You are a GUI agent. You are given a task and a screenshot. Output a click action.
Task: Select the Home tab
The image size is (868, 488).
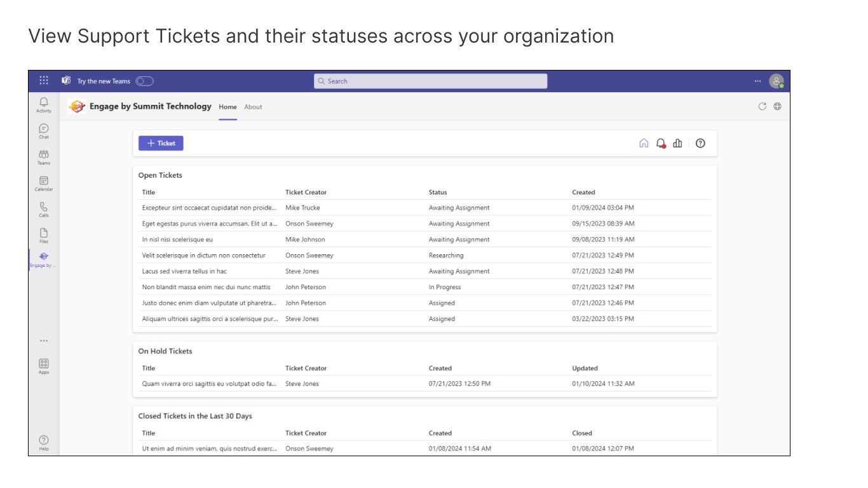(x=227, y=107)
